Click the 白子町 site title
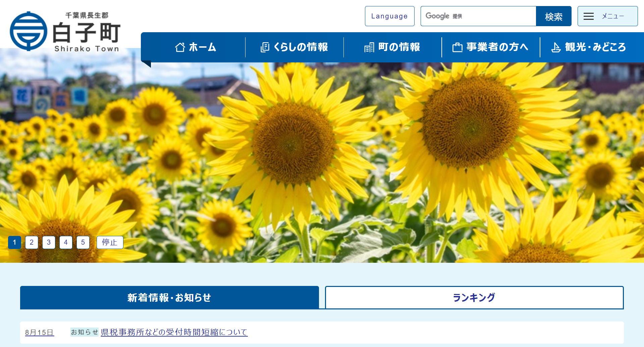644x347 pixels. click(87, 33)
